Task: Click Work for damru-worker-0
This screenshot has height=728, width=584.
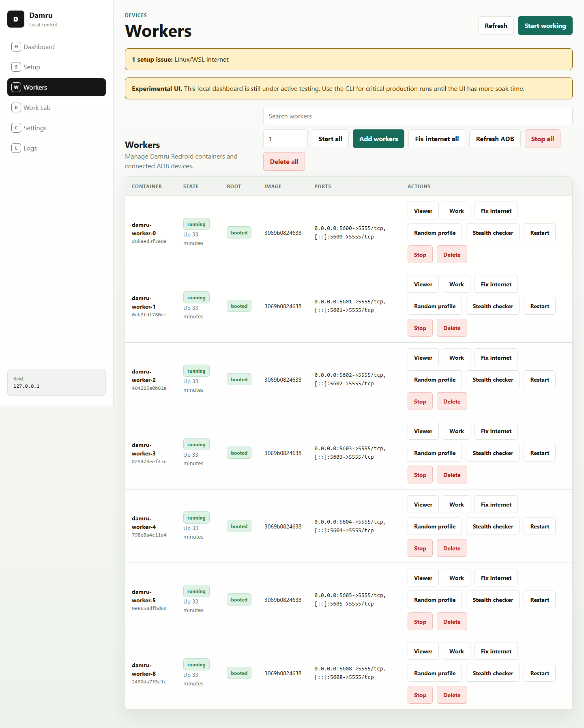Action: click(457, 211)
